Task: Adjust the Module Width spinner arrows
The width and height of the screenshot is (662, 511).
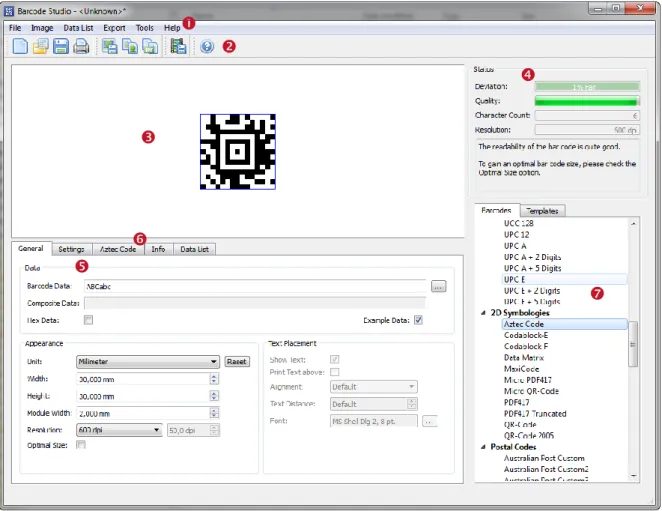Action: click(x=214, y=413)
